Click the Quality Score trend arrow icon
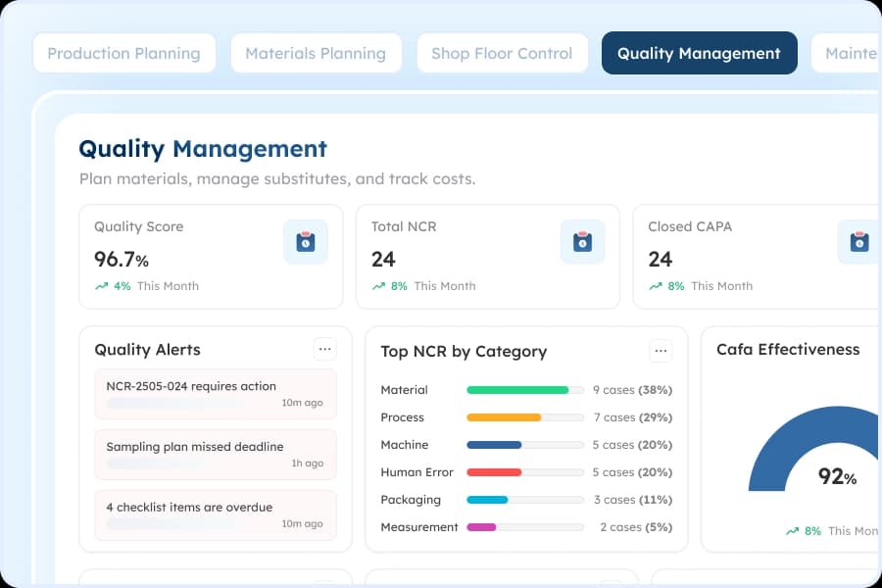 [x=101, y=286]
